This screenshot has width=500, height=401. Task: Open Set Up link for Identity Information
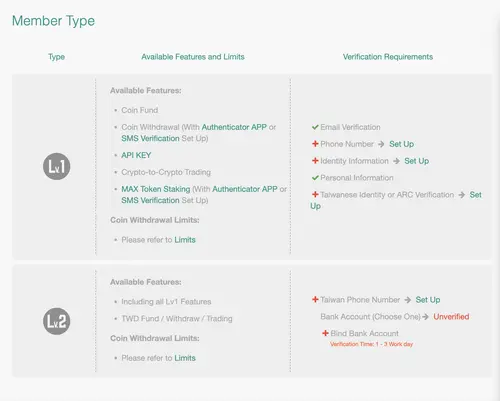tap(417, 161)
